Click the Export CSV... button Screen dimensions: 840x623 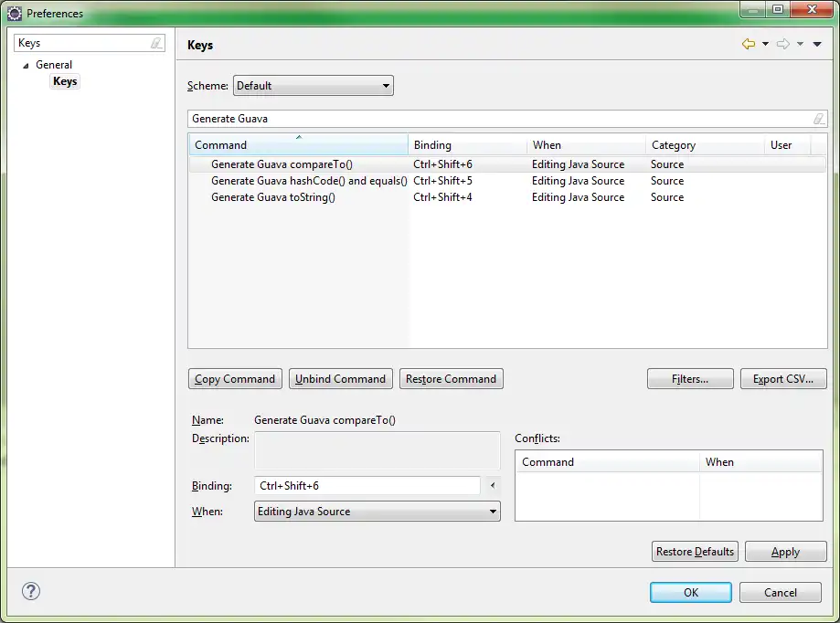pos(783,379)
